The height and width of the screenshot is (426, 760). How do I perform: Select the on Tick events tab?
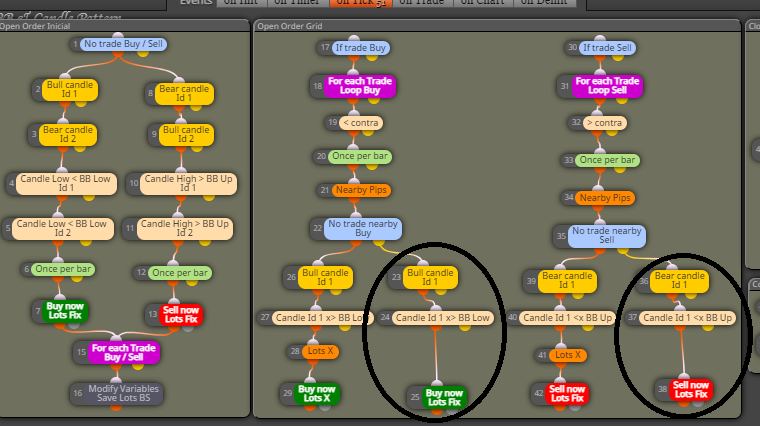[361, 2]
